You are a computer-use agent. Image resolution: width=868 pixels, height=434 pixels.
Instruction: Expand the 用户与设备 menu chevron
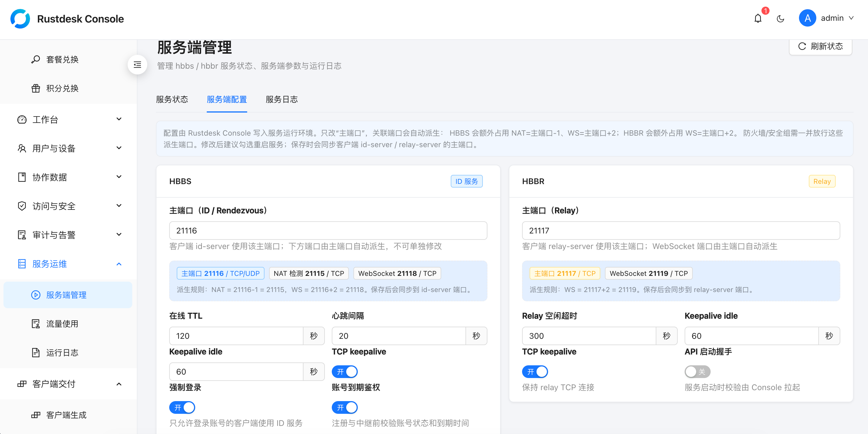coord(119,148)
